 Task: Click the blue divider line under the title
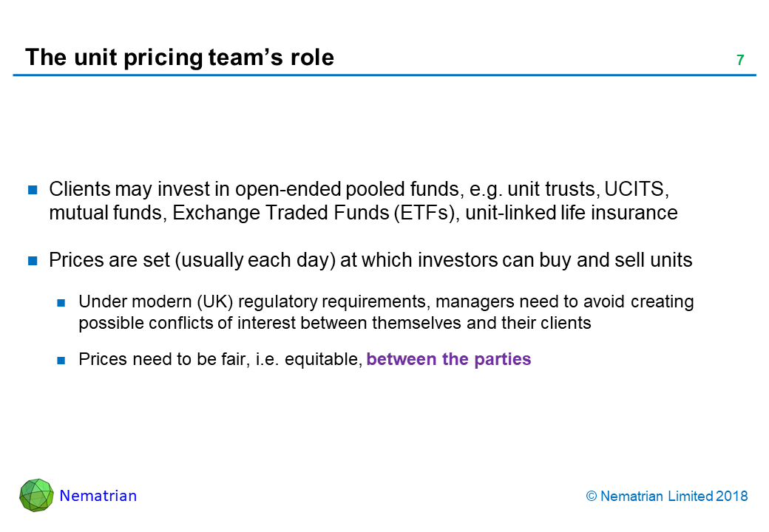pos(384,75)
